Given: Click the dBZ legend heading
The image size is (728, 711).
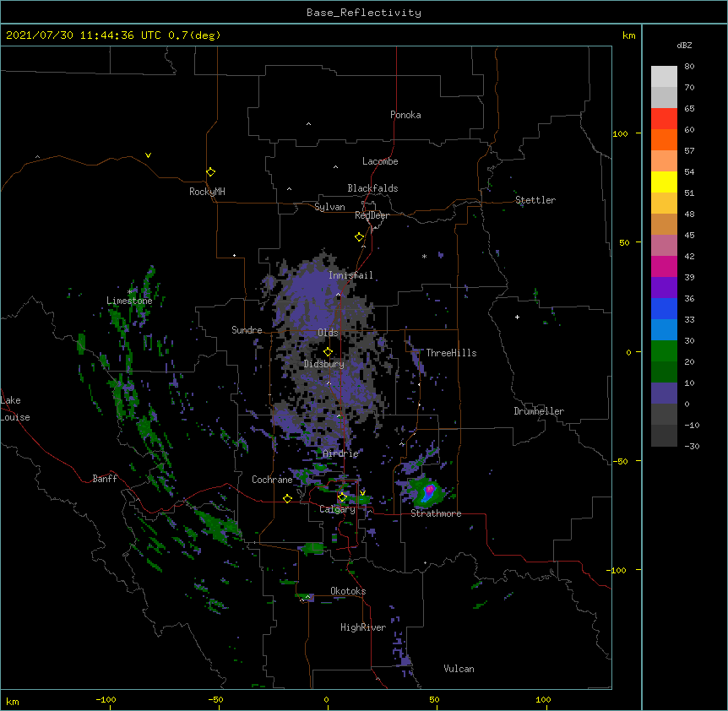Looking at the screenshot, I should click(x=684, y=45).
